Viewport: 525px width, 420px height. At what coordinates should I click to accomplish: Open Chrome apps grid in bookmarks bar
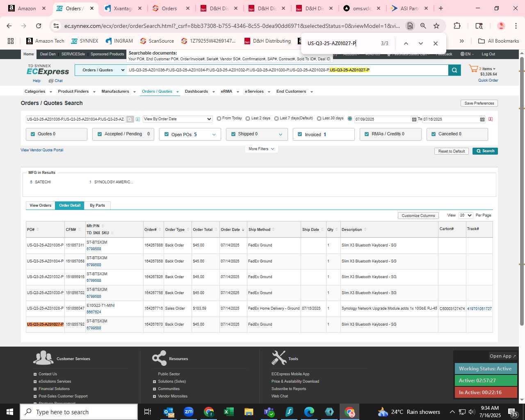[11, 41]
